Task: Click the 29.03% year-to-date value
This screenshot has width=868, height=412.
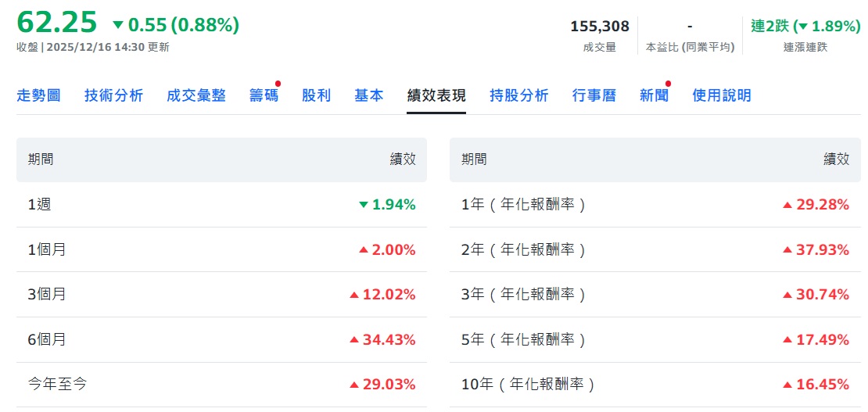Action: 382,385
